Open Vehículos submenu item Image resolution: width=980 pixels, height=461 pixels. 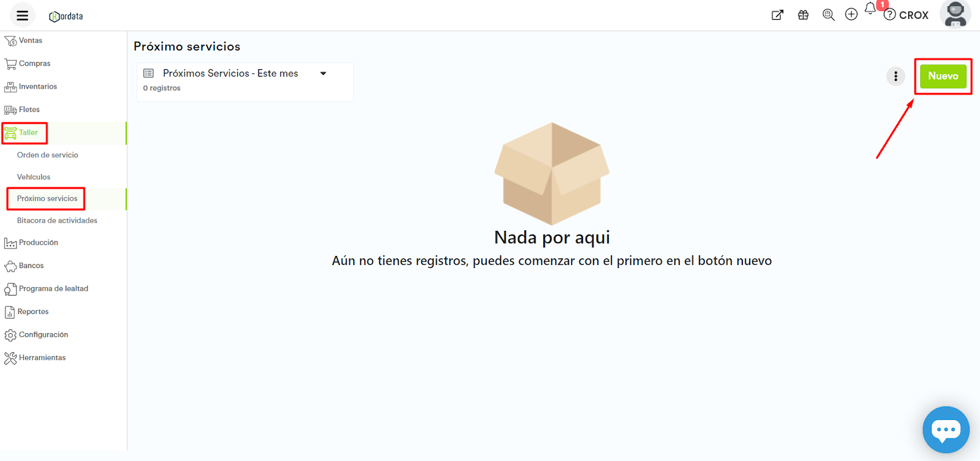[34, 177]
